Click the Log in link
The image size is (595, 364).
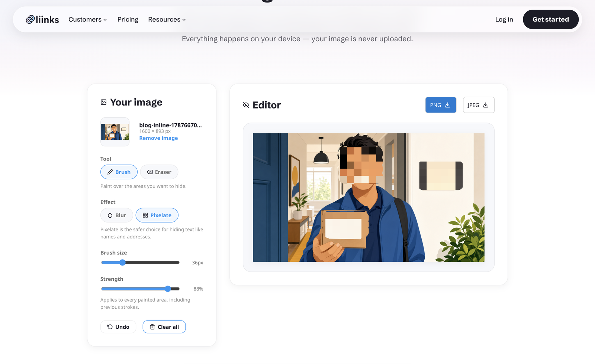click(x=504, y=19)
